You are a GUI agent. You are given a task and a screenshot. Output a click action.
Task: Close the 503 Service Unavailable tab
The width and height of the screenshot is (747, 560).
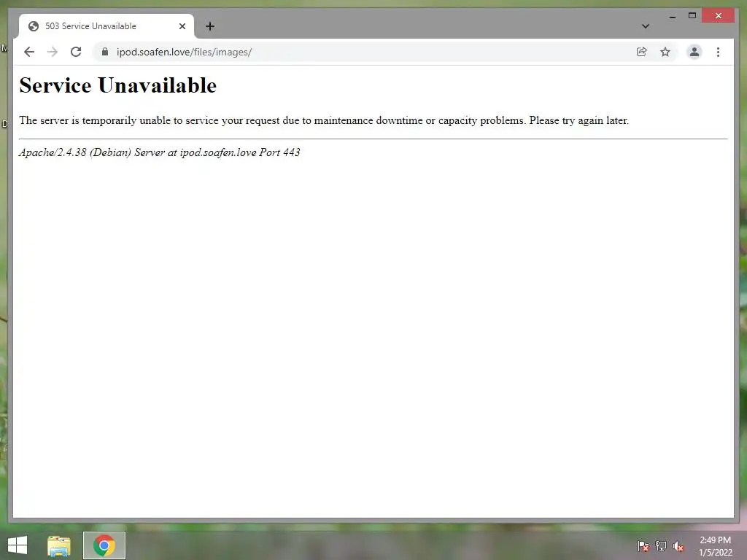[182, 26]
